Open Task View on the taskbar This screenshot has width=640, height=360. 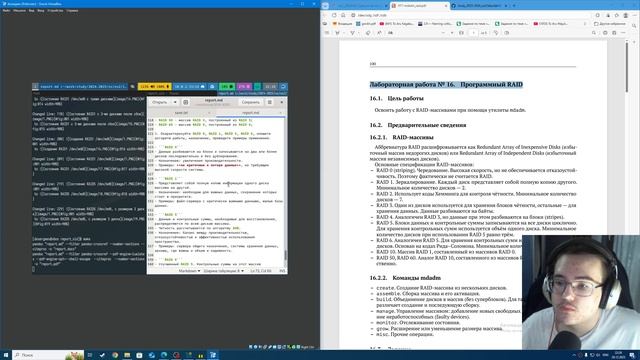90,355
